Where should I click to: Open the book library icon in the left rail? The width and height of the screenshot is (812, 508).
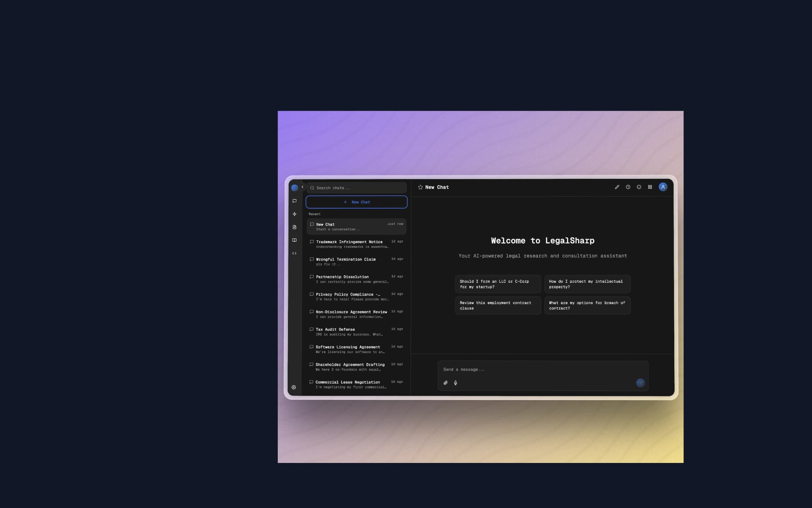294,240
